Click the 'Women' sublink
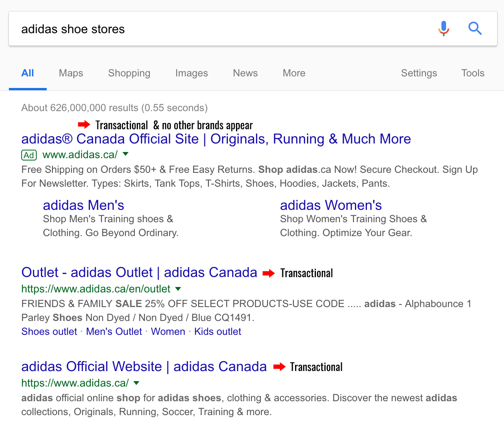Screen dimensions: 504x434 (168, 331)
